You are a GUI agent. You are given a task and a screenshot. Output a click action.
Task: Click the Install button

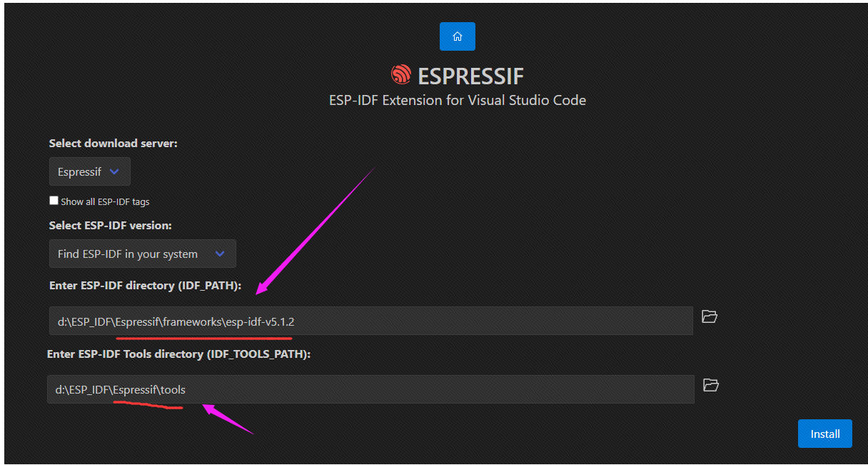point(824,434)
